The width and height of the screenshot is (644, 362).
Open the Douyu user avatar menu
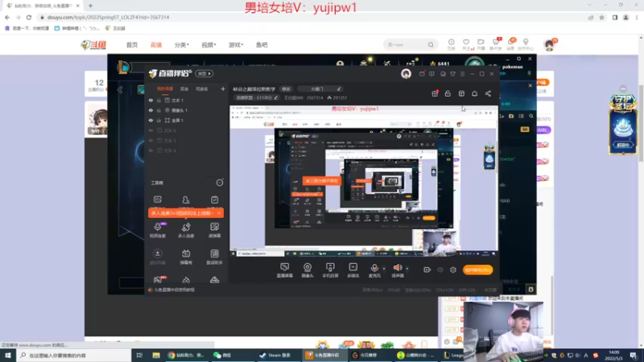(x=549, y=45)
